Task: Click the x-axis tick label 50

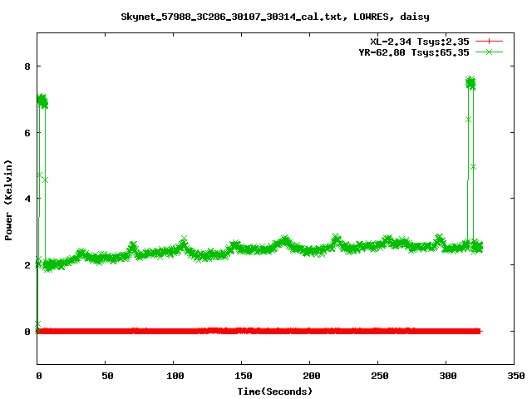Action: click(x=107, y=376)
